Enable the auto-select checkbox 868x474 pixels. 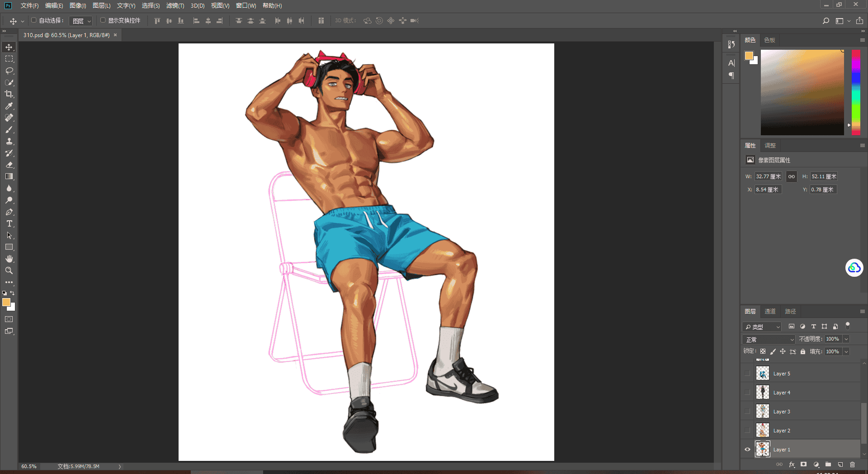point(33,20)
